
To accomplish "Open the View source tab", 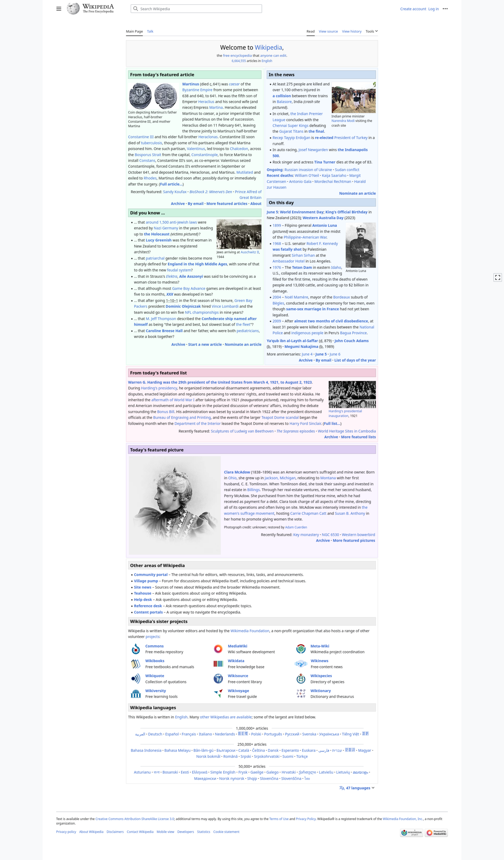I will click(x=328, y=31).
